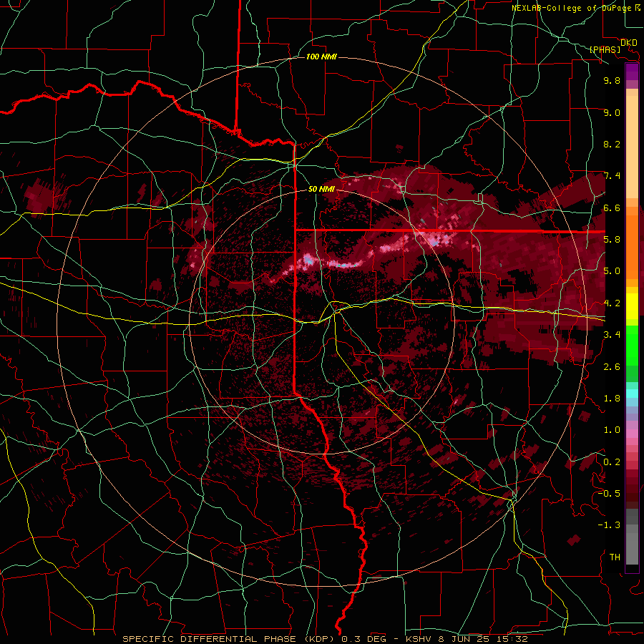Click the 5.8 value on the color scale
The height and width of the screenshot is (644, 644).
612,240
